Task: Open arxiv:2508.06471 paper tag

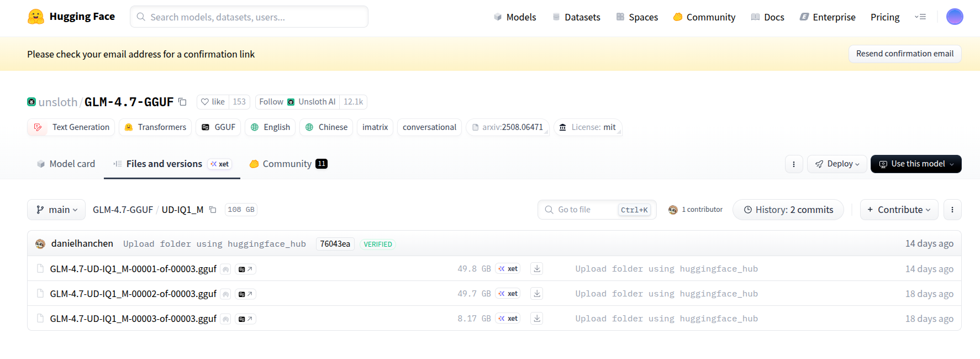Action: (x=508, y=127)
